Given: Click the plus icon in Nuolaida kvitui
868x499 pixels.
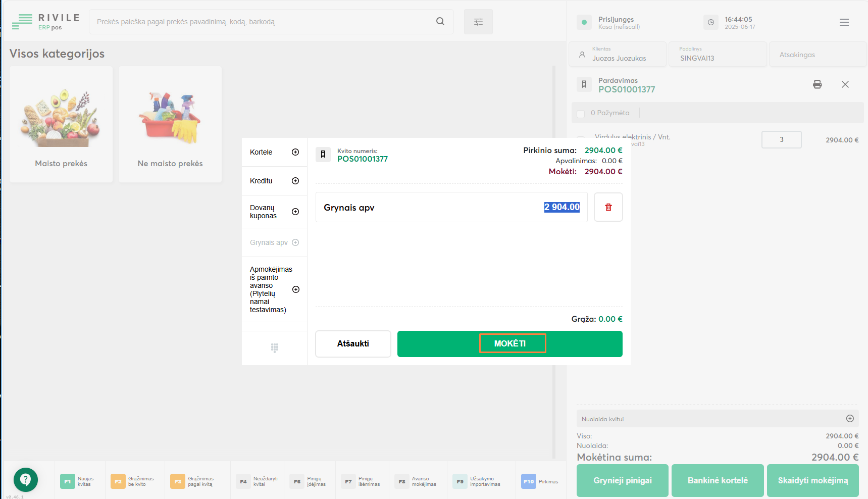Looking at the screenshot, I should point(850,419).
